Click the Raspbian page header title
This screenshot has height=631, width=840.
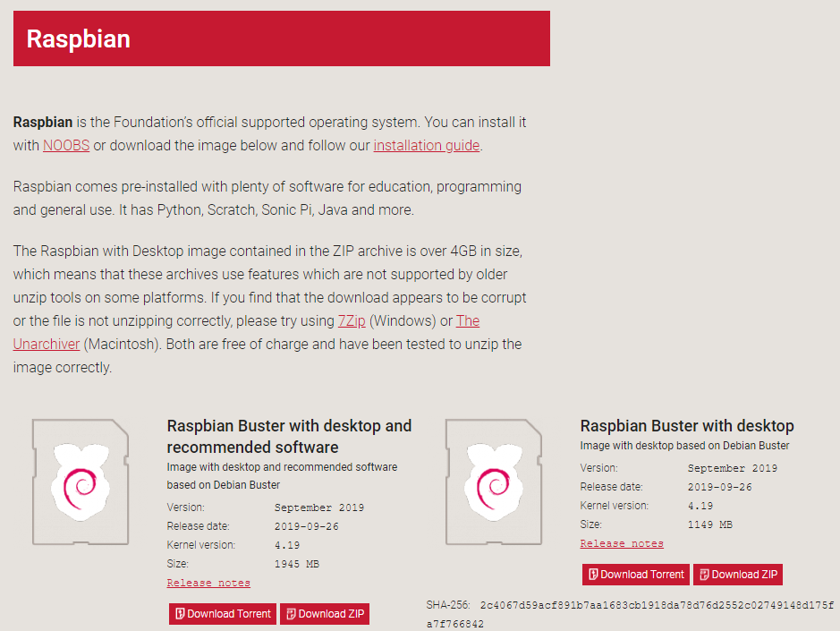tap(78, 39)
